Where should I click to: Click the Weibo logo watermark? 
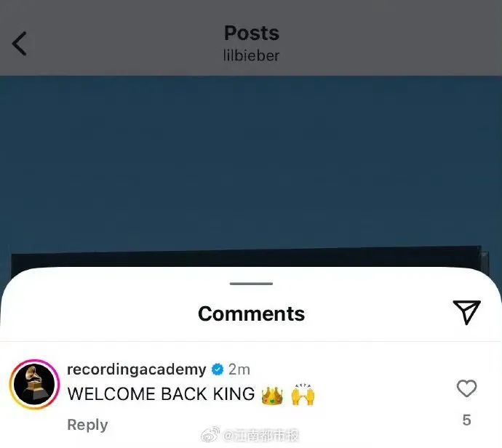(x=210, y=435)
